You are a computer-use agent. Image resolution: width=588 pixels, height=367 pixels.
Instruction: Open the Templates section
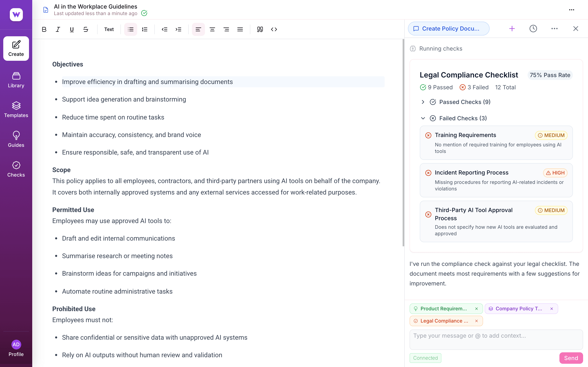[16, 109]
